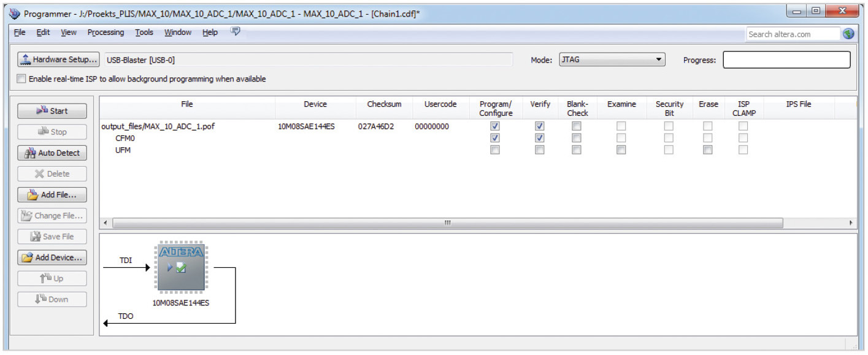
Task: Open the Mode dropdown showing JTAG
Action: point(612,59)
